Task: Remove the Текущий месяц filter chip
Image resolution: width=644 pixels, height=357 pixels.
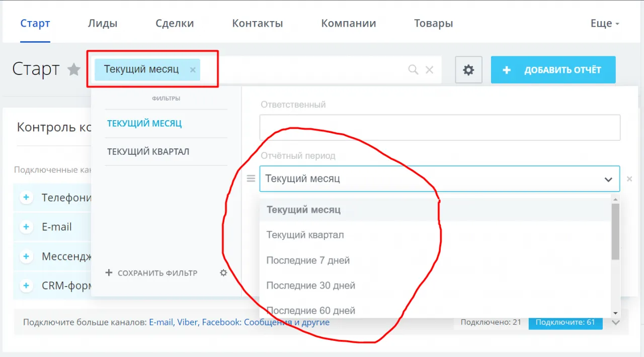Action: [193, 70]
